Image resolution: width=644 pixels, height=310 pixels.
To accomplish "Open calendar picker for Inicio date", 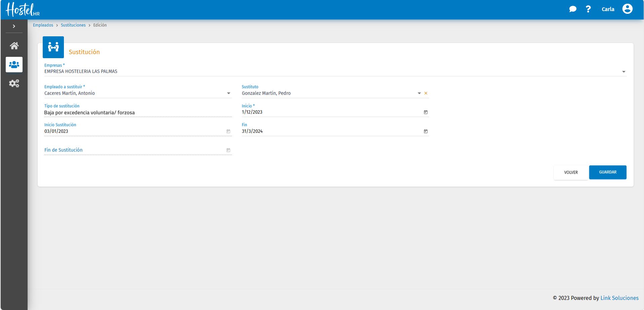I will click(425, 112).
